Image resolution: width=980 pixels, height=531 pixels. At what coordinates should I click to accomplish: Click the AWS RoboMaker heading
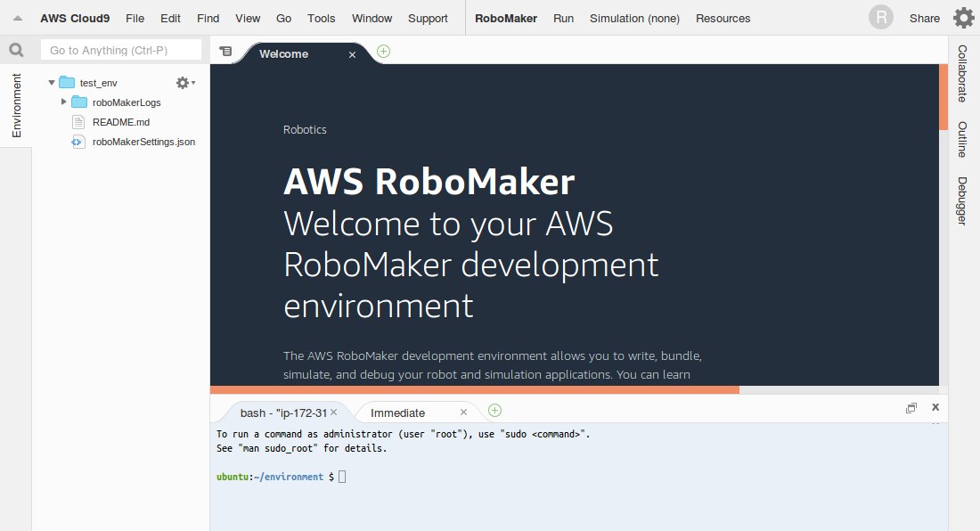click(x=429, y=182)
